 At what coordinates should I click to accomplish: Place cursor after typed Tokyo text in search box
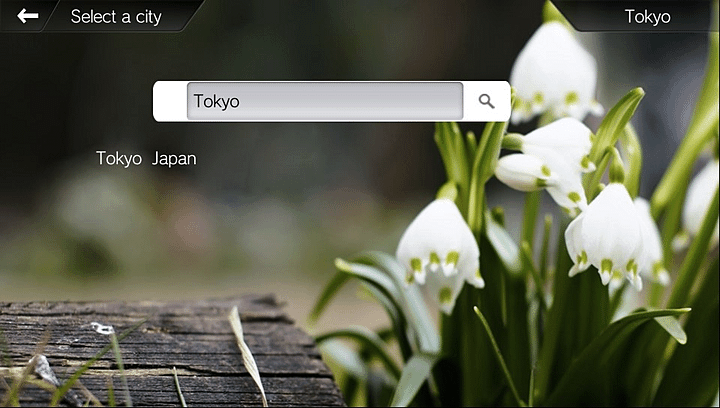tap(242, 101)
